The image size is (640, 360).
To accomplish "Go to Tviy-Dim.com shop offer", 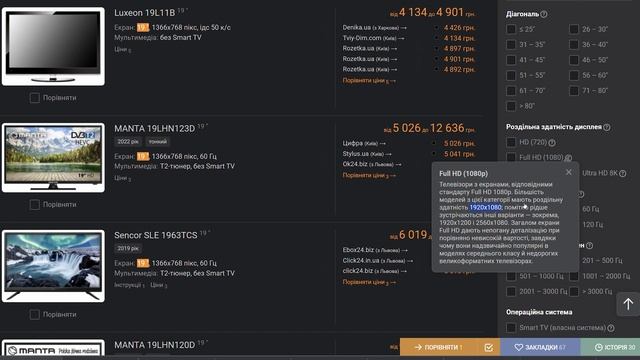I will (x=373, y=38).
